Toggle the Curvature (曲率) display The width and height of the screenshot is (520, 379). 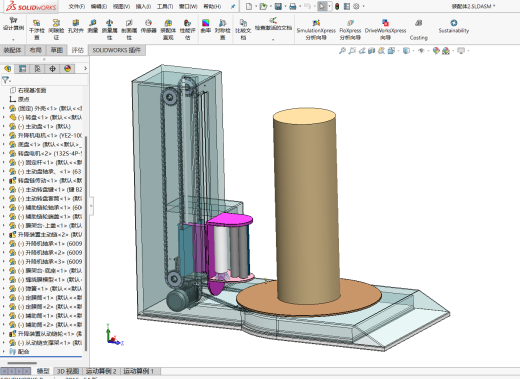click(206, 26)
